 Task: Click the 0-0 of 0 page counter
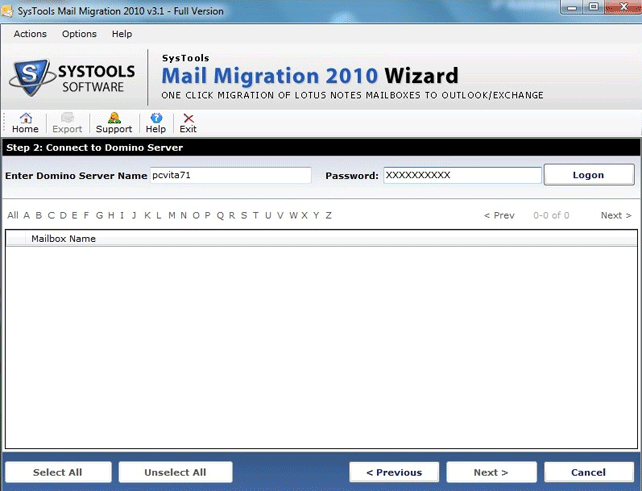pos(551,215)
